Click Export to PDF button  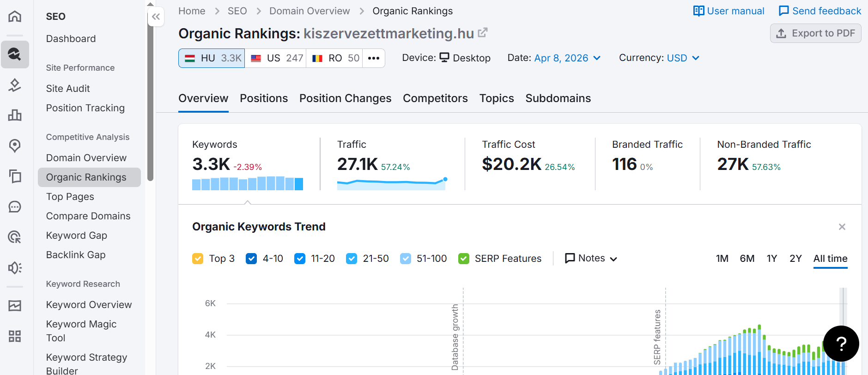click(x=815, y=33)
